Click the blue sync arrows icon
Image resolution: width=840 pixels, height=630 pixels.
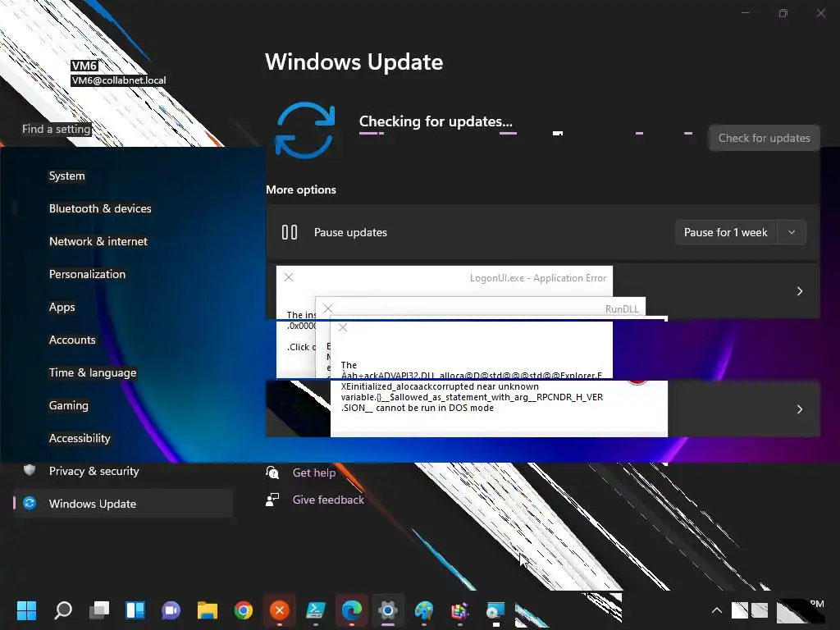[x=305, y=130]
